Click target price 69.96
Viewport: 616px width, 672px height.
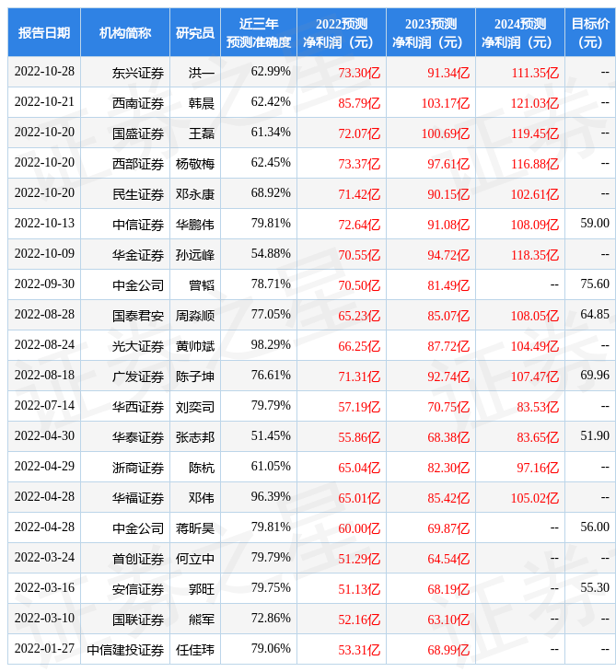click(595, 376)
